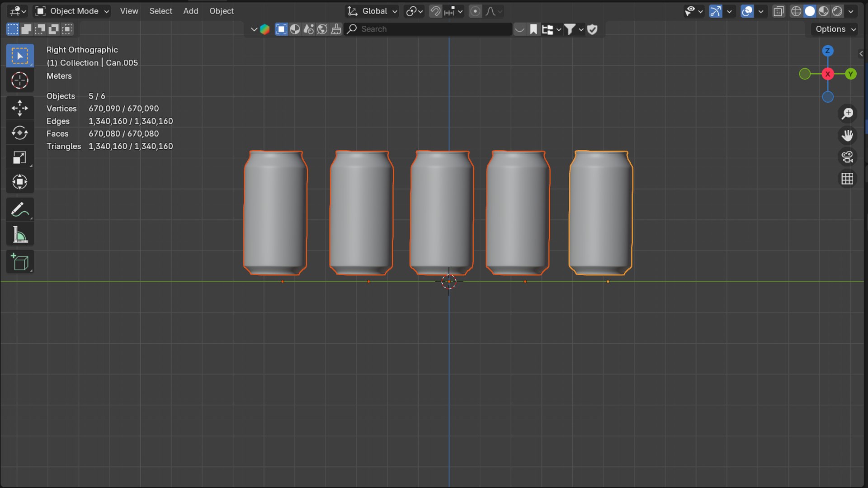Open the Select menu
Screen dimensions: 868x488
(x=160, y=11)
